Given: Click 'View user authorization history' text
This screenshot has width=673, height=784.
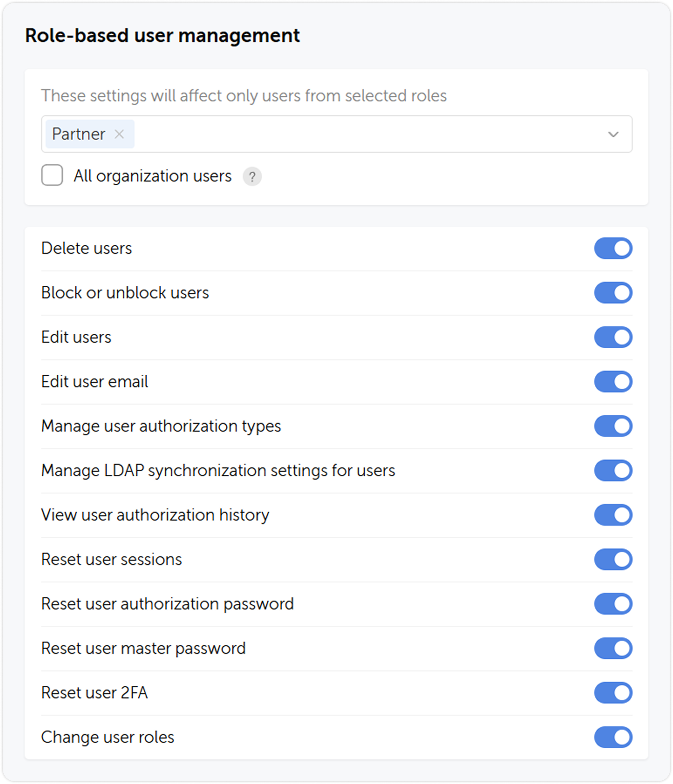Looking at the screenshot, I should (155, 515).
